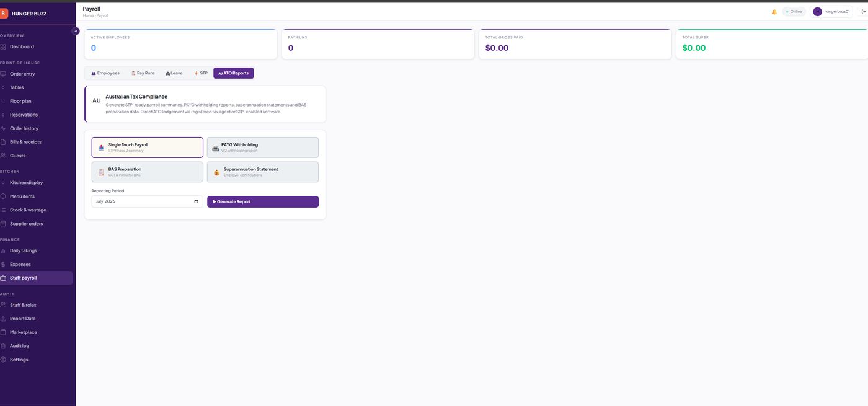Image resolution: width=868 pixels, height=406 pixels.
Task: Click the Expenses dollar icon
Action: (x=3, y=265)
